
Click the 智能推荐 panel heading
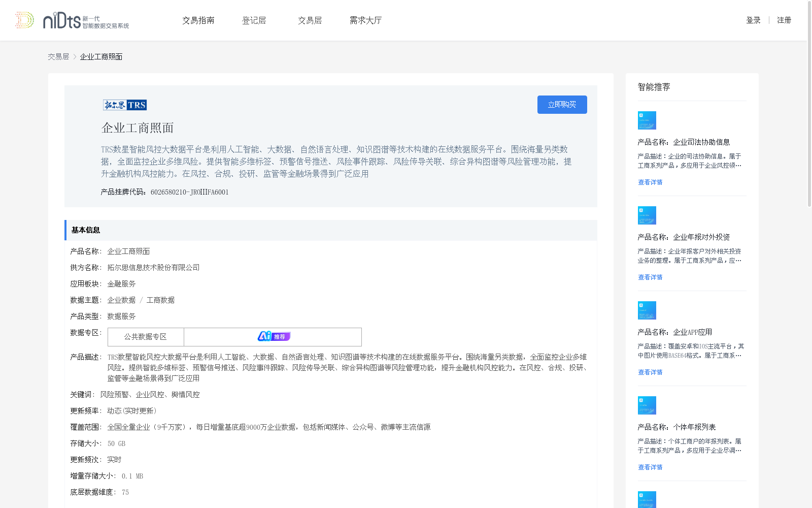coord(654,87)
